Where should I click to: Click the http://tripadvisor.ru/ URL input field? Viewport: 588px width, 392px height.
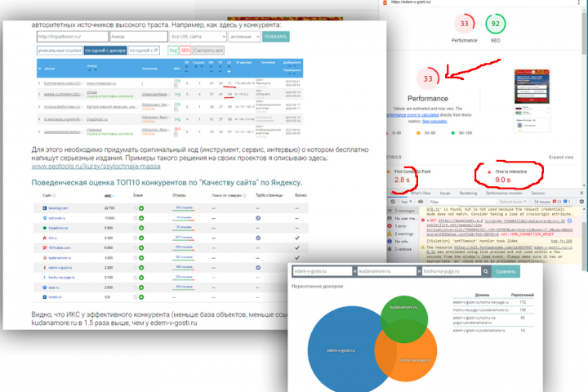[x=73, y=37]
